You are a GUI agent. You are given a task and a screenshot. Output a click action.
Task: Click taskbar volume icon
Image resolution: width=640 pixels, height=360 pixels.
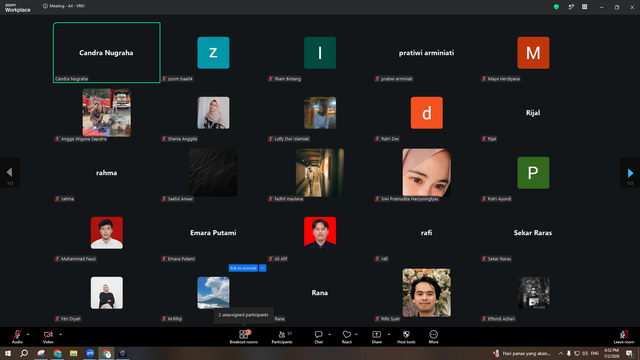(585, 353)
